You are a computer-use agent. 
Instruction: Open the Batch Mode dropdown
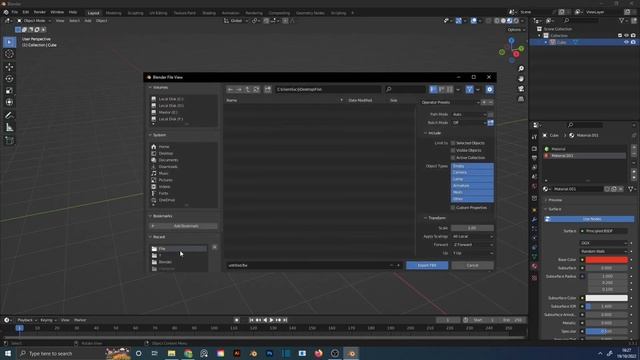click(x=469, y=122)
